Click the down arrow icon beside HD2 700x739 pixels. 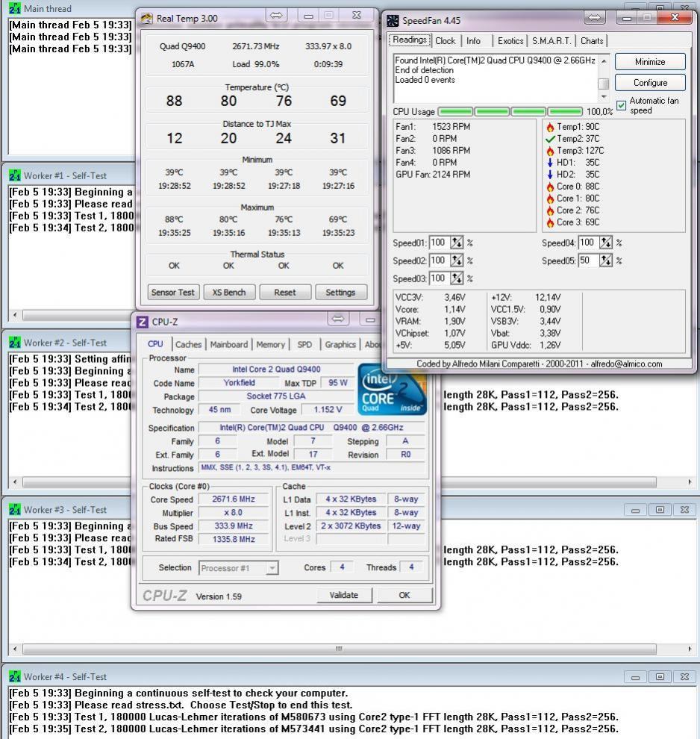click(x=550, y=175)
